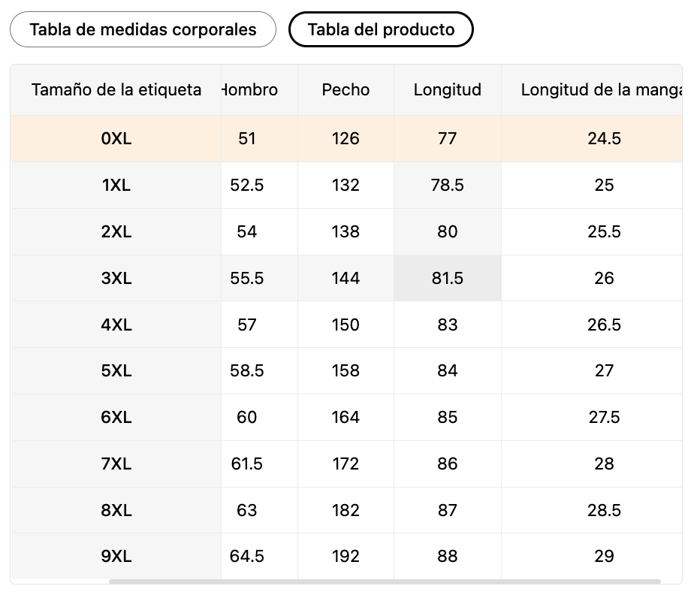The height and width of the screenshot is (604, 700).
Task: Click the horizontal scrollbar under the table
Action: [x=385, y=581]
